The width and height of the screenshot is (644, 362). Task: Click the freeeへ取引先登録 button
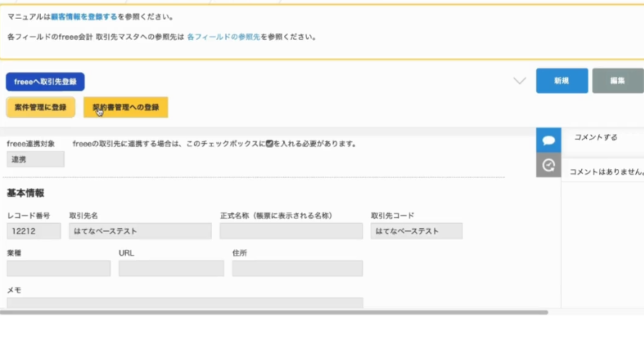pos(45,81)
